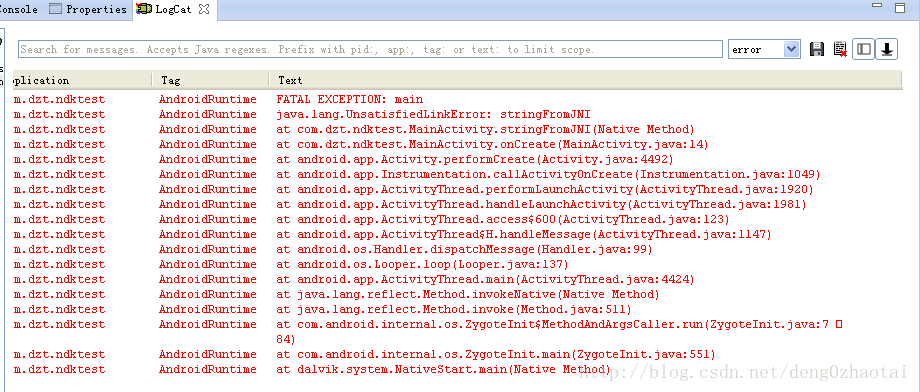The image size is (920, 392).
Task: Switch to the Console tab
Action: coord(19,9)
